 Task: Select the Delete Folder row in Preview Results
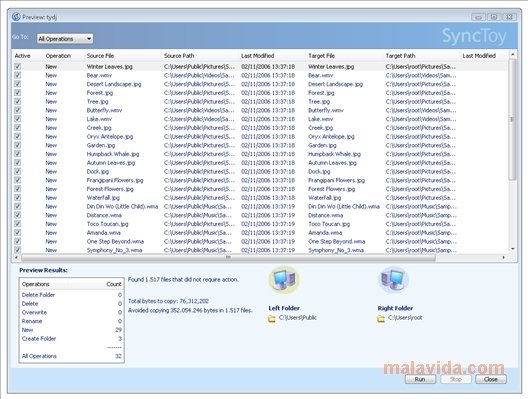[71, 295]
